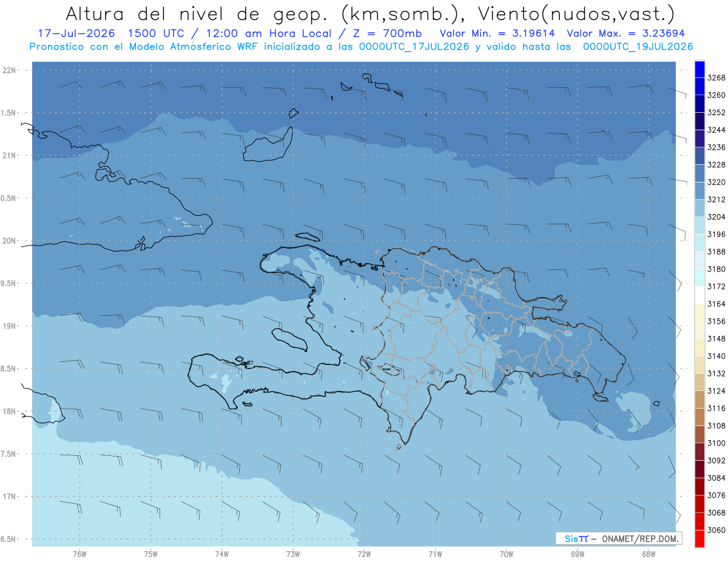Click the '75W' longitude label

click(151, 554)
